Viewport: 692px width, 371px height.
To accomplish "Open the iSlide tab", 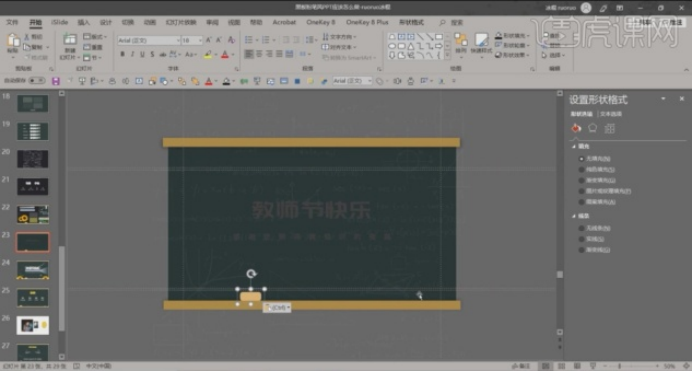I will pos(59,22).
